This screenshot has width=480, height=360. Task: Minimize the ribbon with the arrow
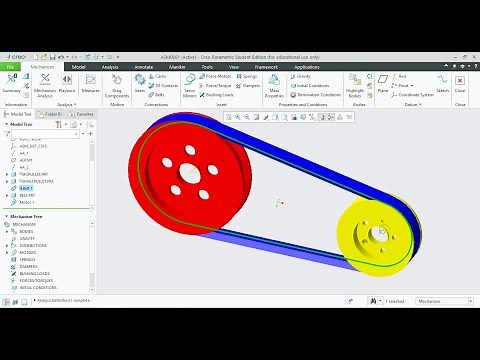[446, 66]
